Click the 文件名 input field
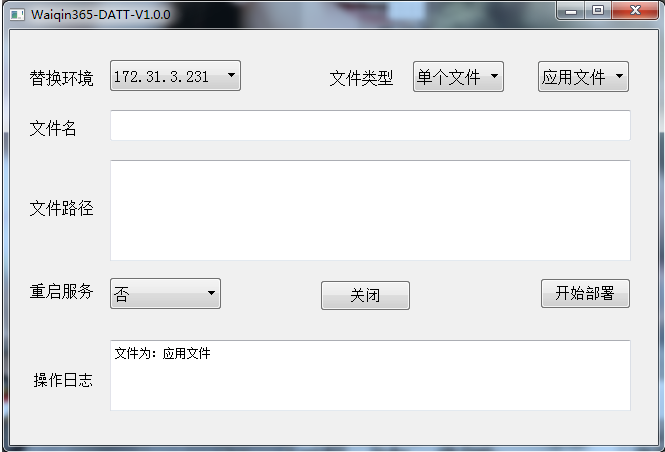The height and width of the screenshot is (452, 665). click(x=370, y=125)
